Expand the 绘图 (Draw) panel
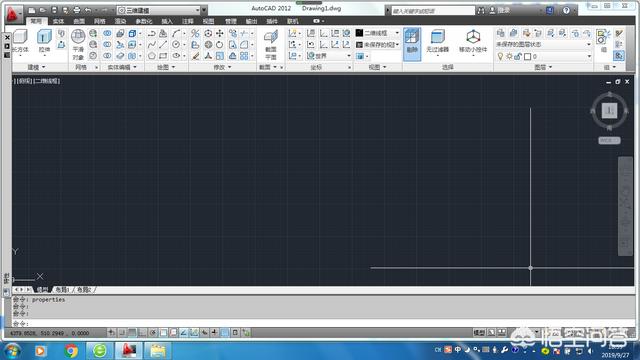Screen dimensions: 640x360 (166, 67)
